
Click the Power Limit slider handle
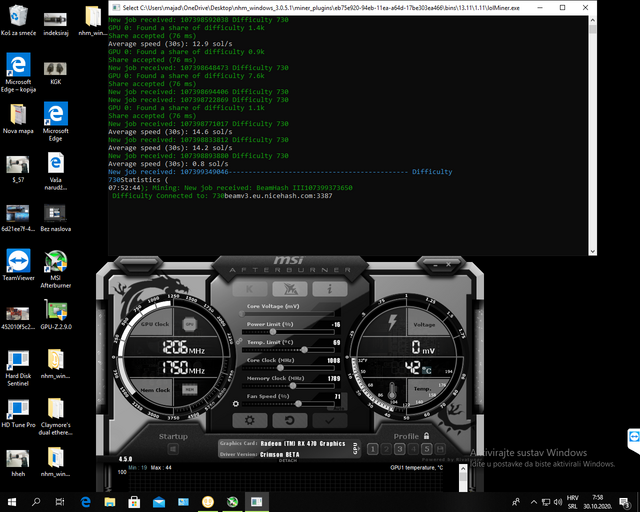coord(273,332)
